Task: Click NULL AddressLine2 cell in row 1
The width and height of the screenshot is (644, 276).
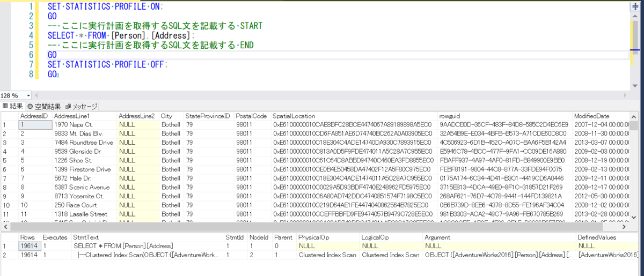Action: (138, 124)
